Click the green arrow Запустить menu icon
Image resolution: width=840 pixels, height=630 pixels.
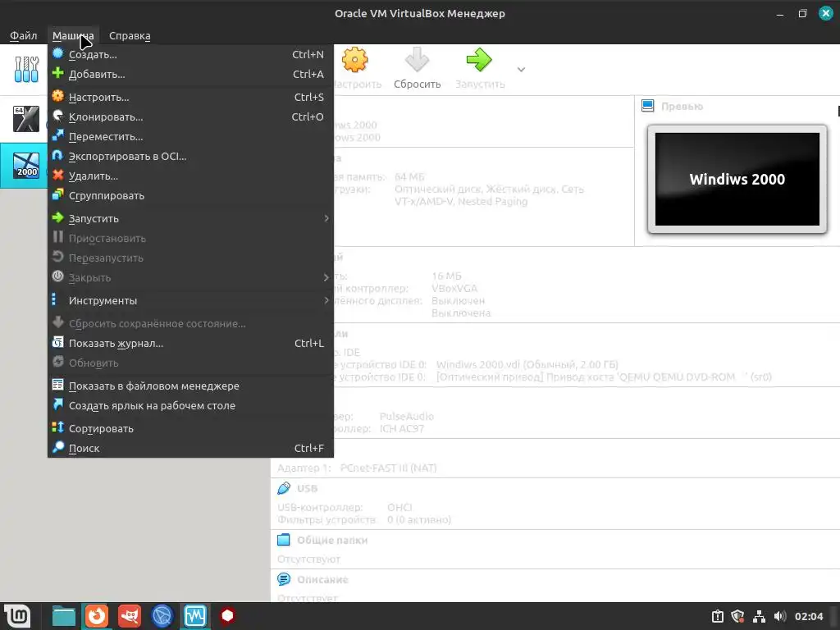point(58,217)
